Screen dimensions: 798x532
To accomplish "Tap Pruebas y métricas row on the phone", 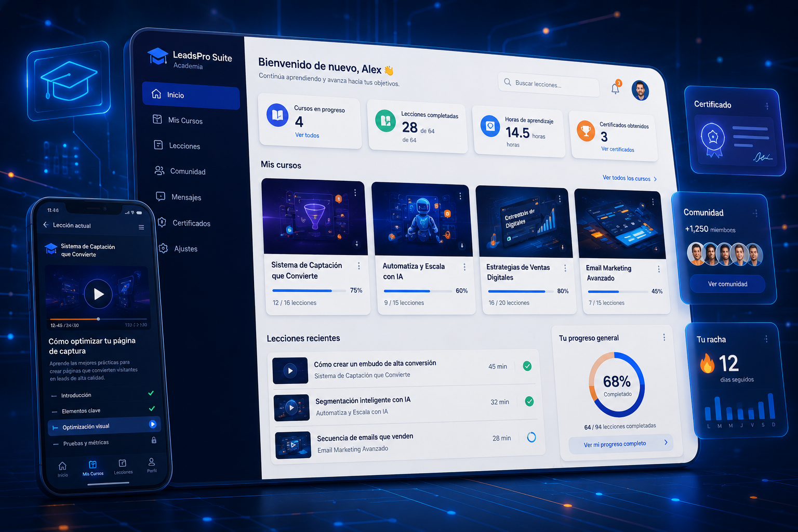I will (x=104, y=443).
